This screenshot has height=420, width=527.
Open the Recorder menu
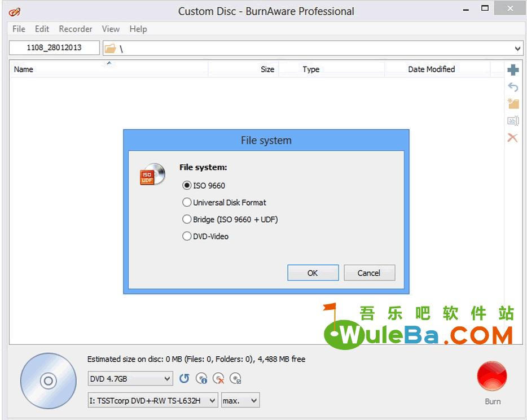click(76, 29)
